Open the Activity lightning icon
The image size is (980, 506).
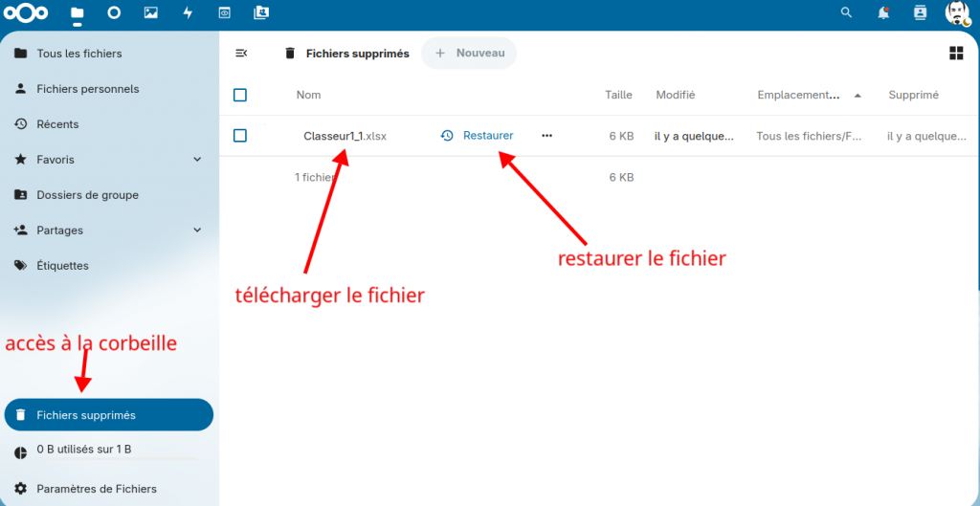(x=188, y=12)
